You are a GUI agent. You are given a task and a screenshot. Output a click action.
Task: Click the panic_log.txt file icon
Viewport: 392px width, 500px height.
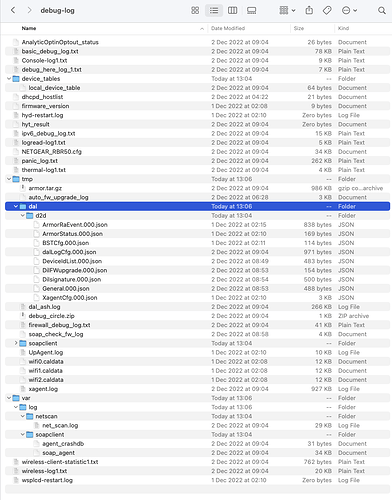[16, 161]
